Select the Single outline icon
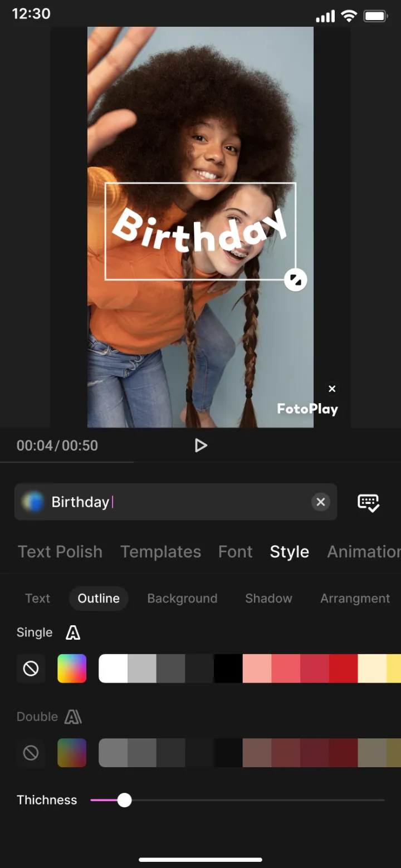The image size is (401, 868). [x=73, y=632]
